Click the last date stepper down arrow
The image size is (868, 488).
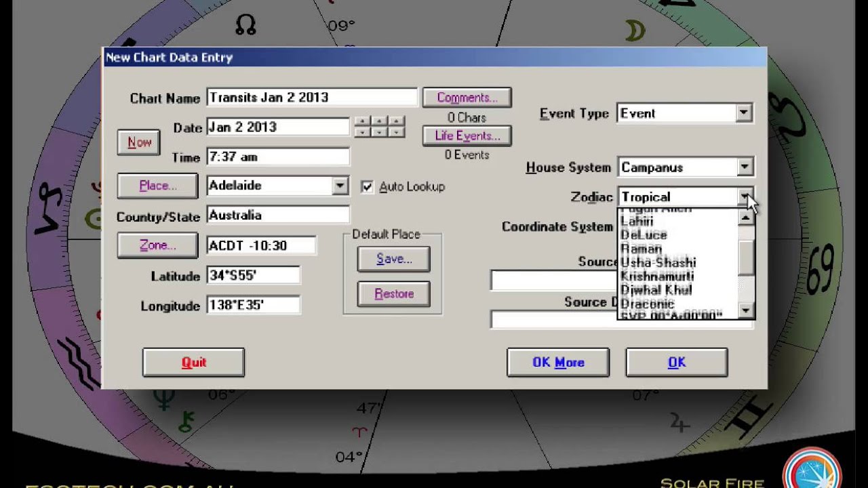397,132
